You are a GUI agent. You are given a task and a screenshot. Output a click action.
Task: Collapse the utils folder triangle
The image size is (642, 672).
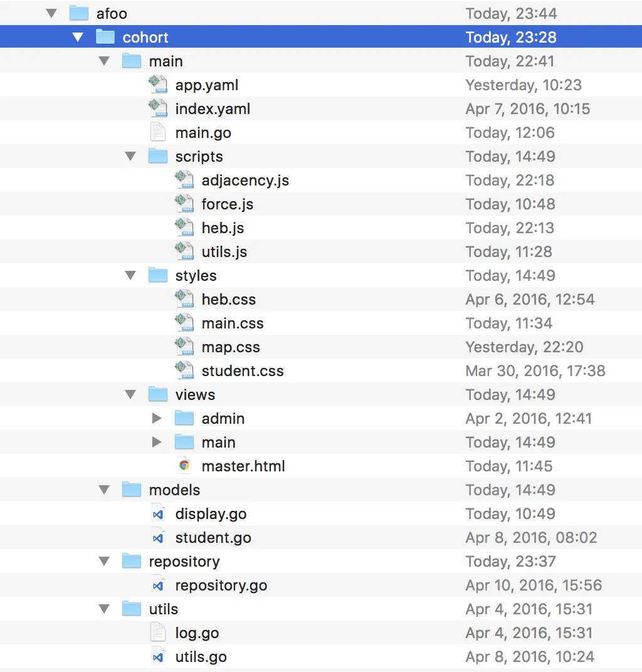click(104, 609)
